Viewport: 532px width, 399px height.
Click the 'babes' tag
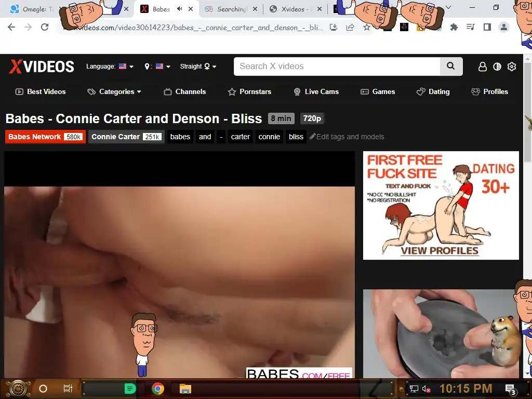point(180,137)
